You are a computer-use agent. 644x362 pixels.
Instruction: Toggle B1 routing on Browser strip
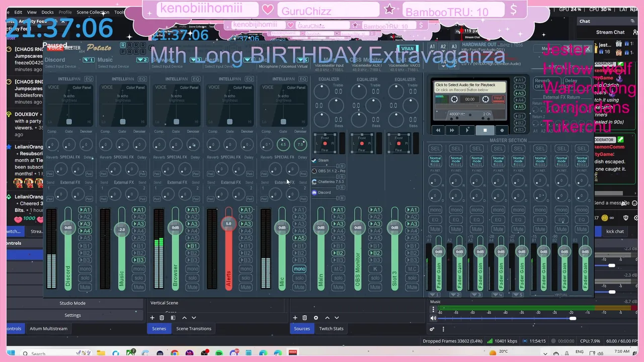point(192,246)
